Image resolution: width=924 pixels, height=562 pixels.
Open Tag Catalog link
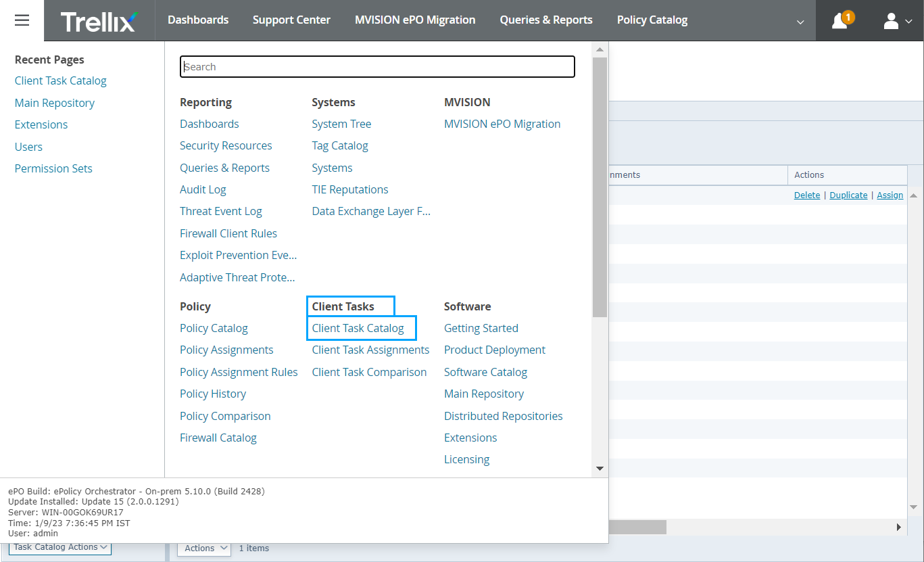(340, 145)
